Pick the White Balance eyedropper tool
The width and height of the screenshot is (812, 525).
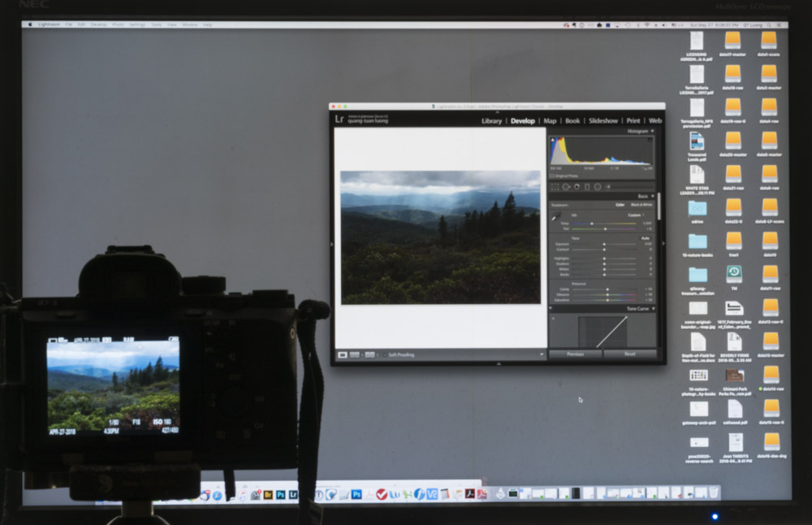click(556, 217)
